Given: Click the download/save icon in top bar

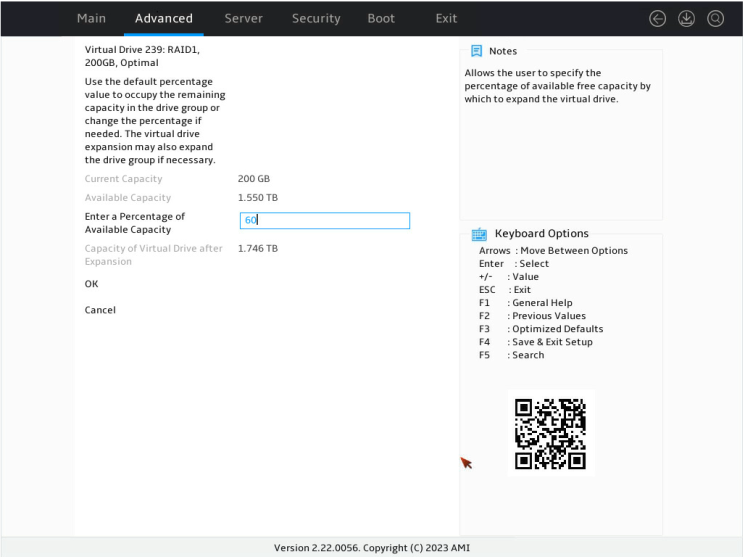Looking at the screenshot, I should pyautogui.click(x=687, y=19).
